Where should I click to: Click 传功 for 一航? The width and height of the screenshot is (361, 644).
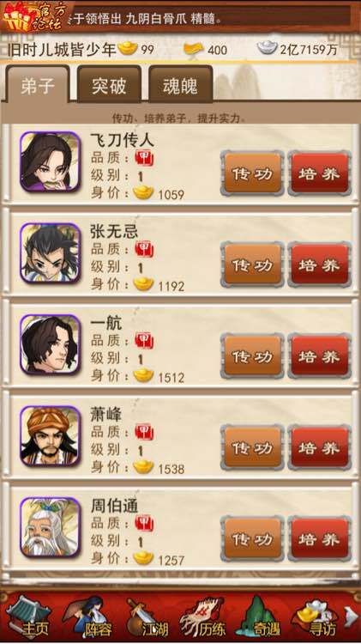(252, 356)
